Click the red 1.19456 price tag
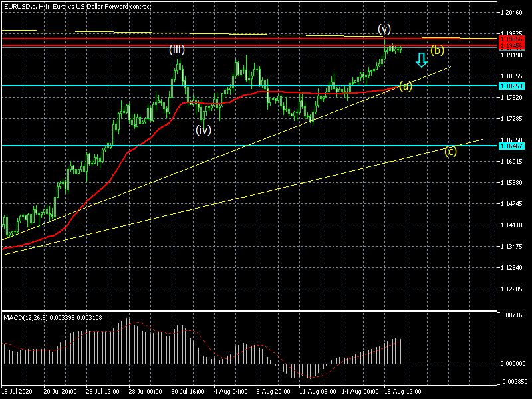532x399 pixels. click(x=511, y=46)
